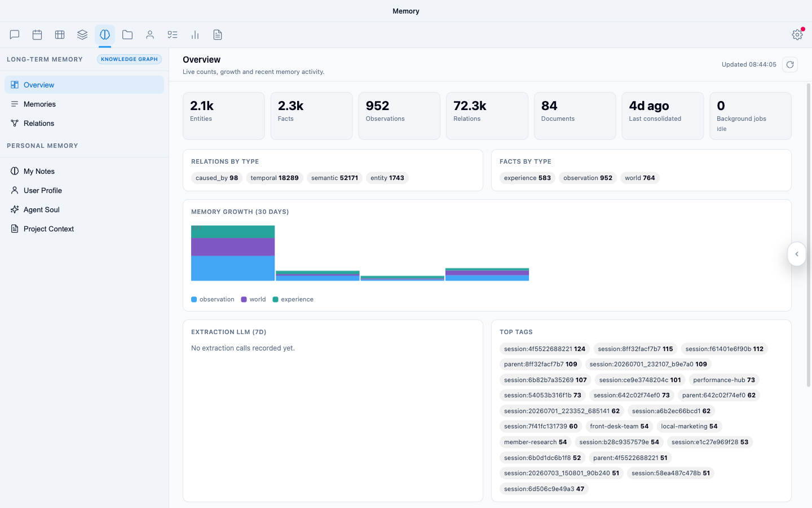Image resolution: width=812 pixels, height=508 pixels.
Task: Click the parent:8ff32facf7b7 109 tag
Action: point(541,364)
